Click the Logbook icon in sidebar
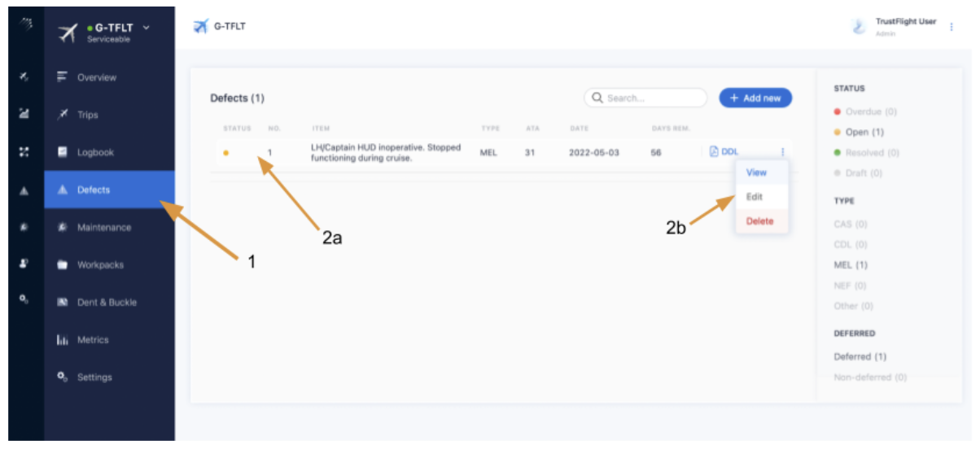980x449 pixels. click(62, 152)
